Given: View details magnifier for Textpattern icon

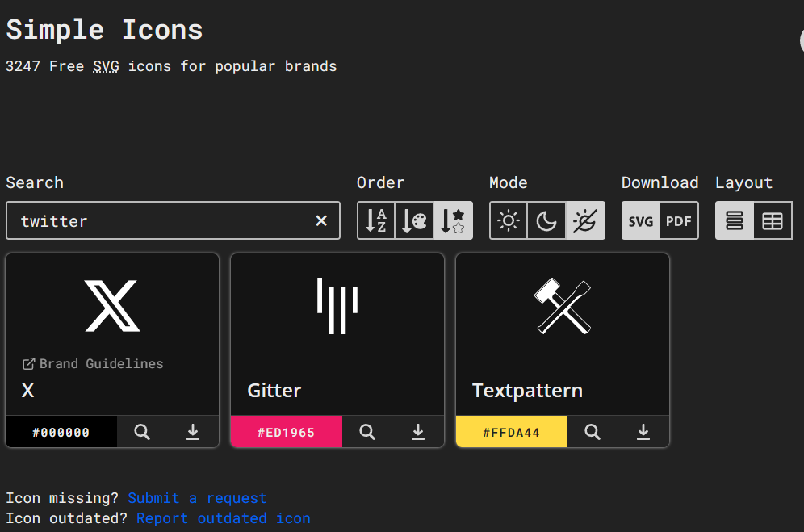Looking at the screenshot, I should click(593, 432).
